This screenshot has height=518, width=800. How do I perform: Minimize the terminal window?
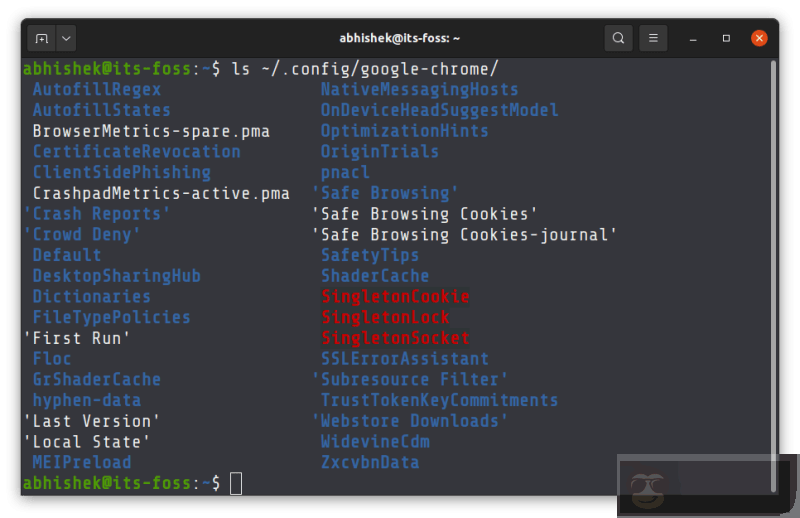tap(693, 39)
